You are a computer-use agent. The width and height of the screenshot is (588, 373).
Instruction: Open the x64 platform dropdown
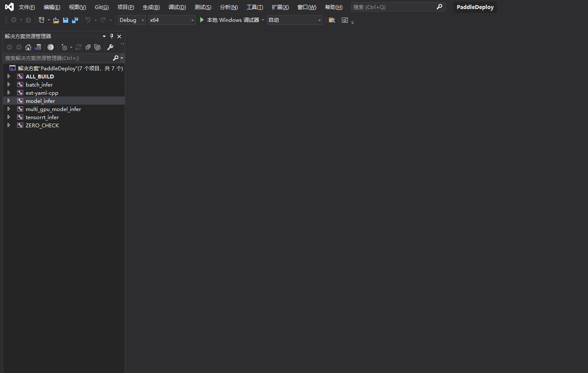pos(172,20)
